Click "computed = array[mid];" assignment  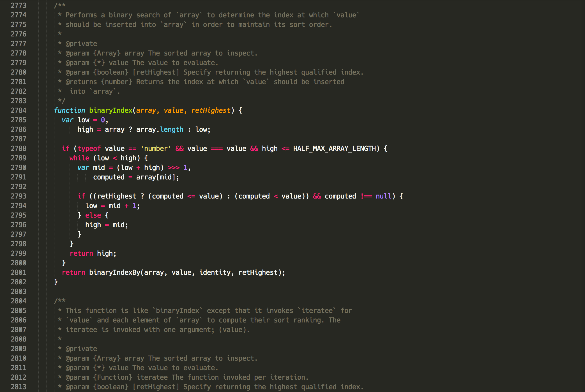[136, 177]
